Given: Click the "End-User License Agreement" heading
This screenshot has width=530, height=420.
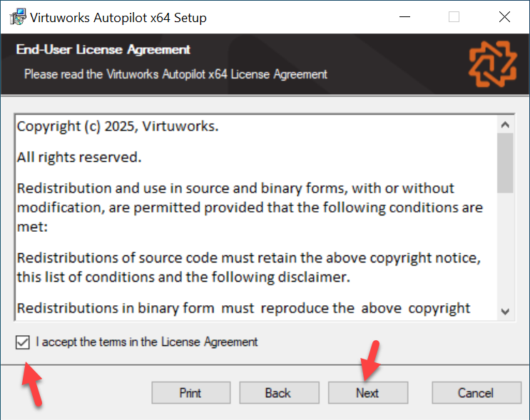Looking at the screenshot, I should coord(103,50).
